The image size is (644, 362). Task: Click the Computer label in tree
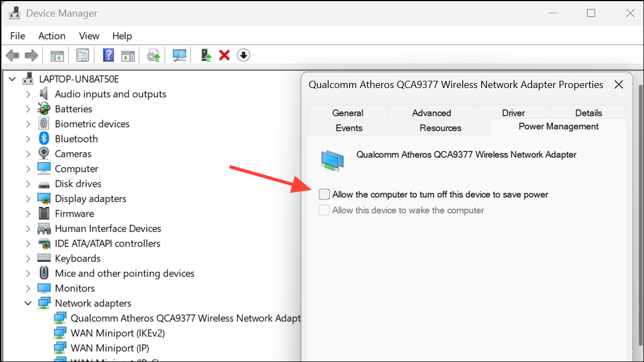pos(76,169)
